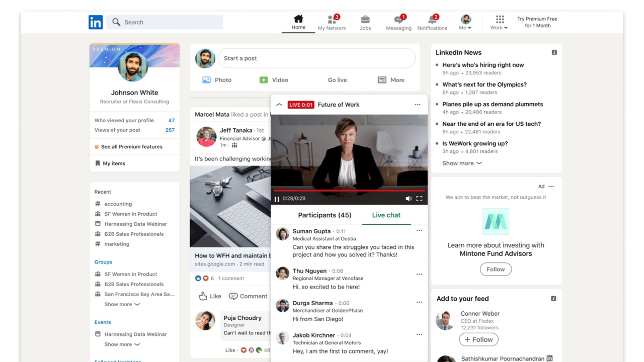Image resolution: width=644 pixels, height=362 pixels.
Task: Collapse the Future of Work live panel
Action: click(x=279, y=105)
